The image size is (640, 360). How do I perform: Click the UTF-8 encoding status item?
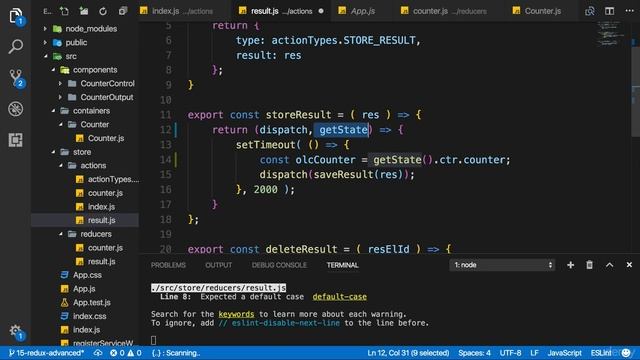click(510, 353)
